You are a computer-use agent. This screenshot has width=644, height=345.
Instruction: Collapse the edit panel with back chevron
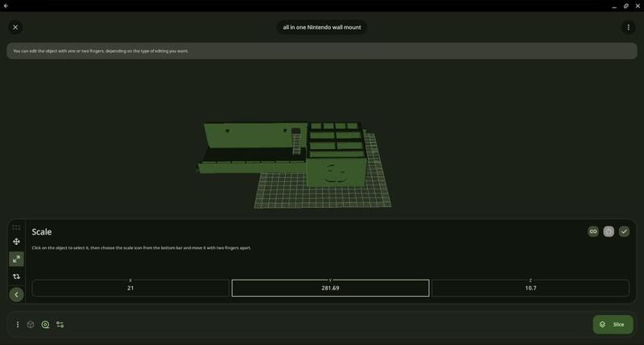16,294
